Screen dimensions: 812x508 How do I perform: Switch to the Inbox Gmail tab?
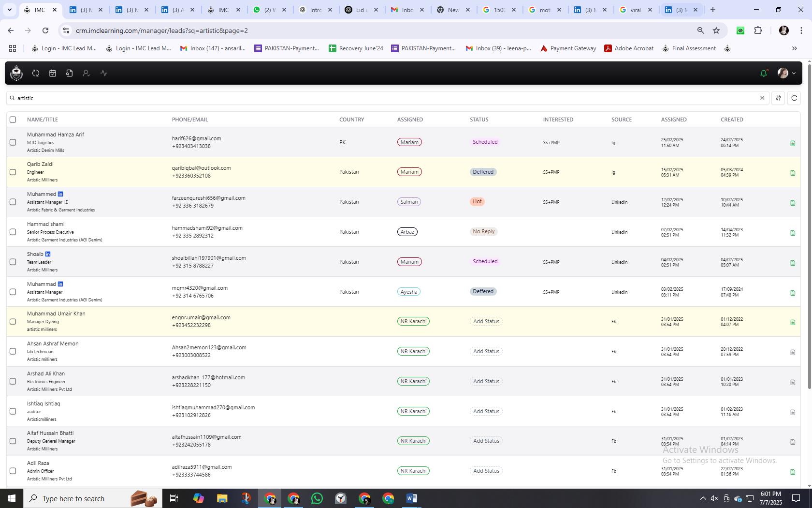tap(407, 10)
